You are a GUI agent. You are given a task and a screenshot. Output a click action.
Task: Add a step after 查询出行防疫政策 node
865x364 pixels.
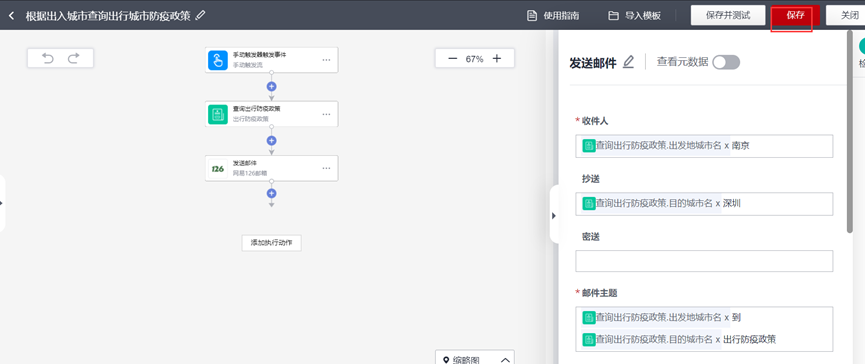(x=271, y=141)
